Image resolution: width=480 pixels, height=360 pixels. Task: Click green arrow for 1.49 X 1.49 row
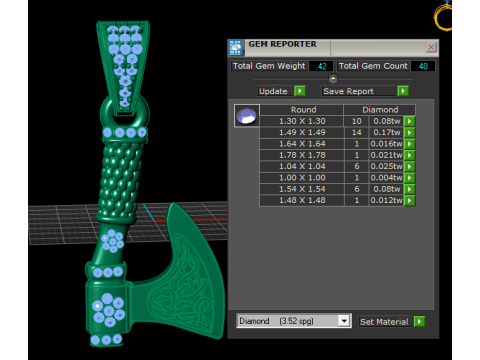point(409,133)
